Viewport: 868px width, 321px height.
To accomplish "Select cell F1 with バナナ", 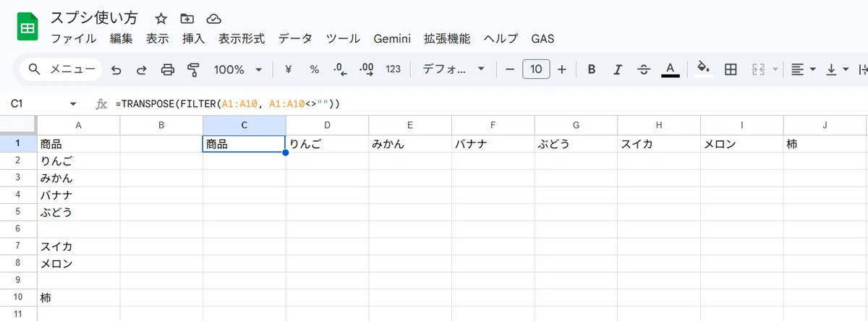I will pyautogui.click(x=493, y=144).
